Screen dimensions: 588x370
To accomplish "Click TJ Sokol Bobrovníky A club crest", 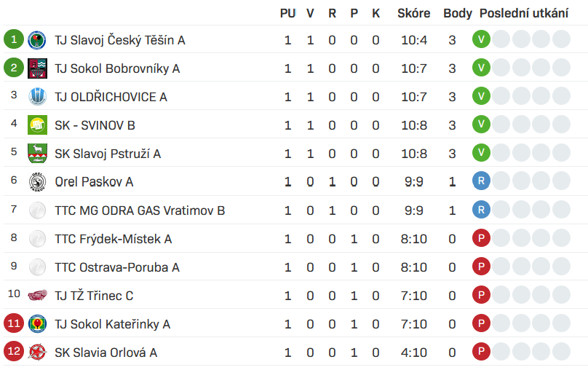I will (37, 68).
